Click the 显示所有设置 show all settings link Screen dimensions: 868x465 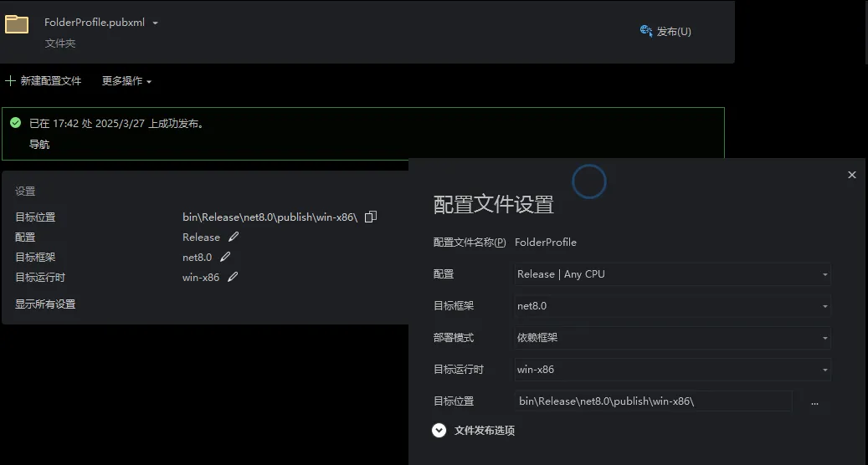(45, 304)
